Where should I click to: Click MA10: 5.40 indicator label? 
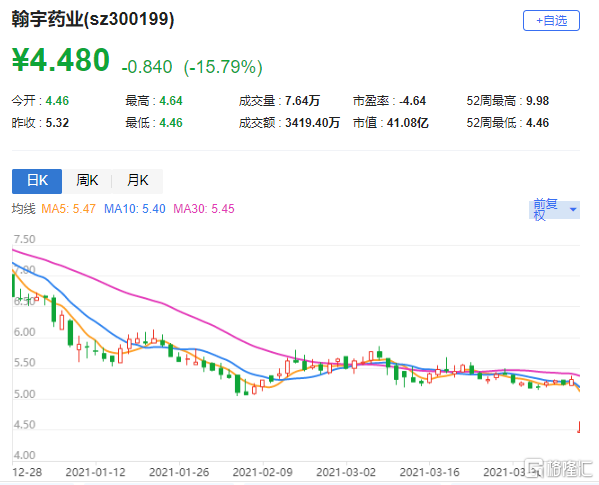point(135,209)
